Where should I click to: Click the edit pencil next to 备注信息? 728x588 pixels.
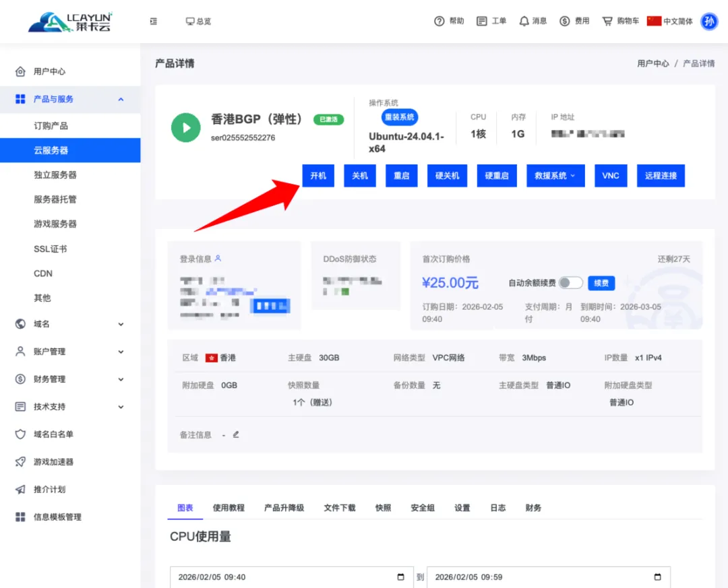click(x=236, y=434)
